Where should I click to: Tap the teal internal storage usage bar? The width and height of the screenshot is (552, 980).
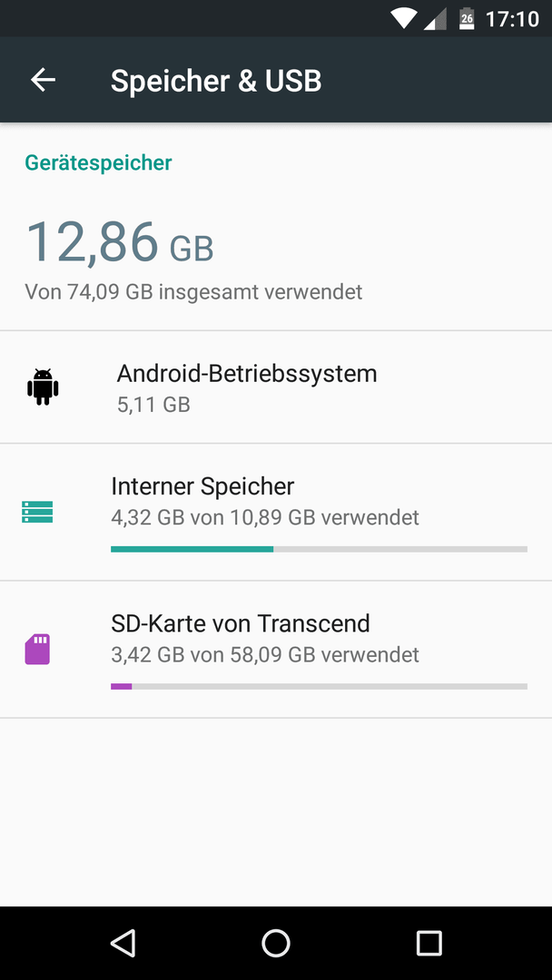319,549
